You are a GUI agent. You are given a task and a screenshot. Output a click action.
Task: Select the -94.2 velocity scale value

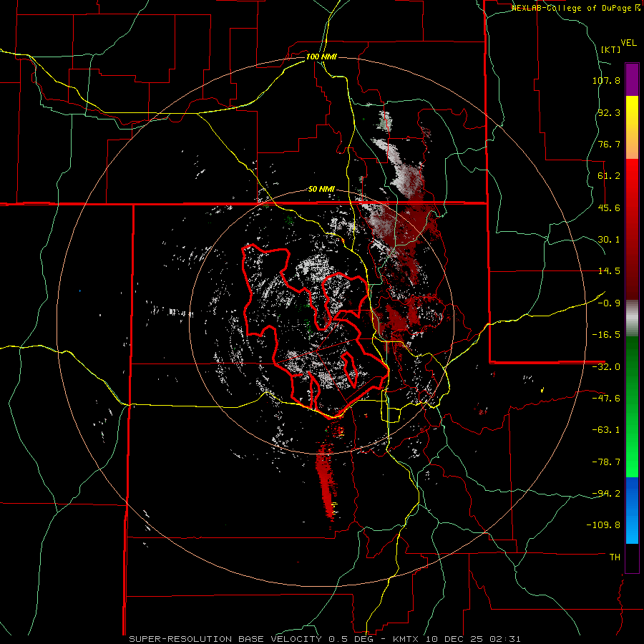coord(606,494)
